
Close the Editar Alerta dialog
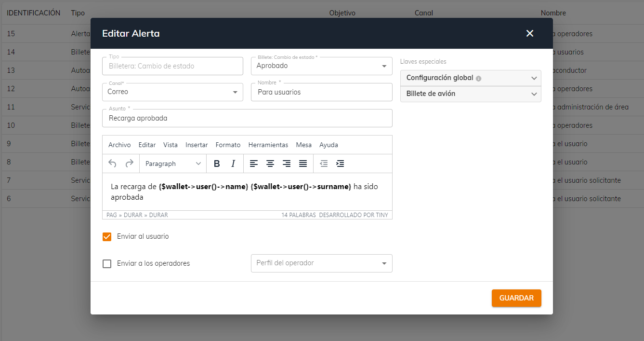pyautogui.click(x=530, y=33)
